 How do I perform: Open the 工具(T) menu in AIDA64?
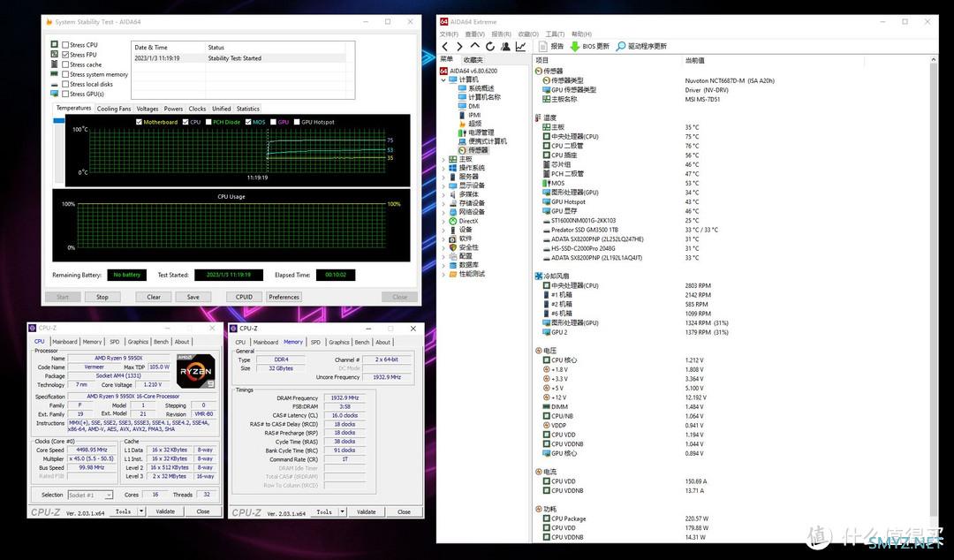pyautogui.click(x=555, y=34)
